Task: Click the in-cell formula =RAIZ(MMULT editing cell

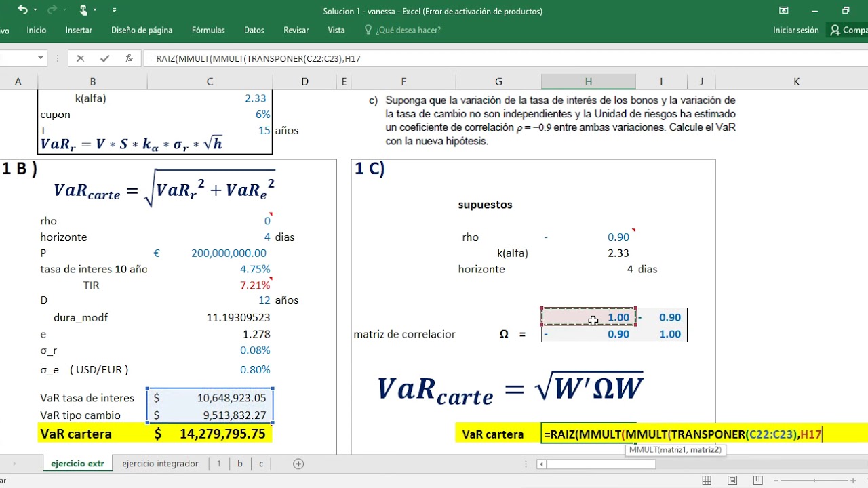Action: (x=682, y=434)
